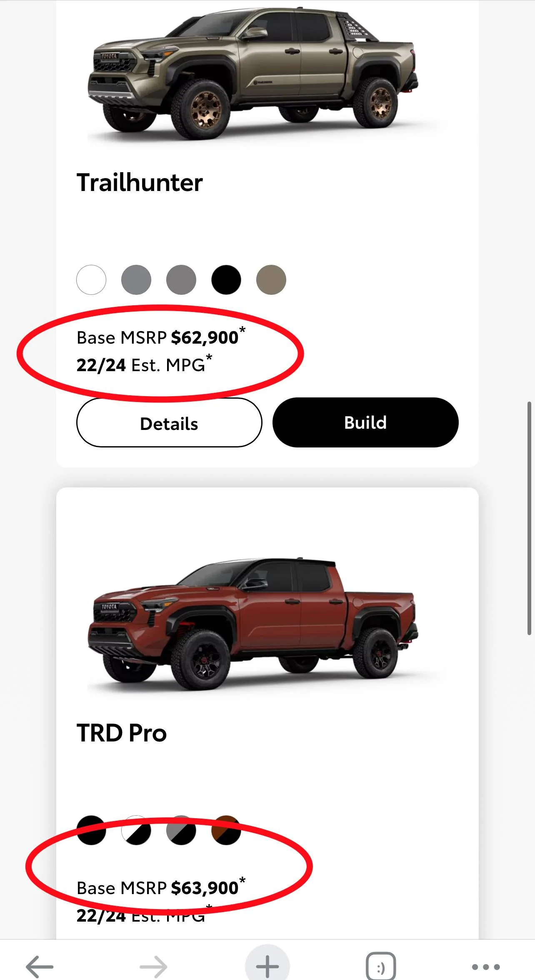Go back using the browser back arrow
Screen dimensions: 535x980
pos(40,966)
